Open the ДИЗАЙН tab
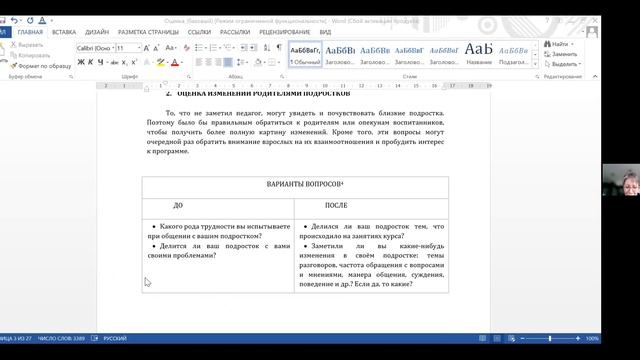Image resolution: width=640 pixels, height=360 pixels. pos(97,32)
